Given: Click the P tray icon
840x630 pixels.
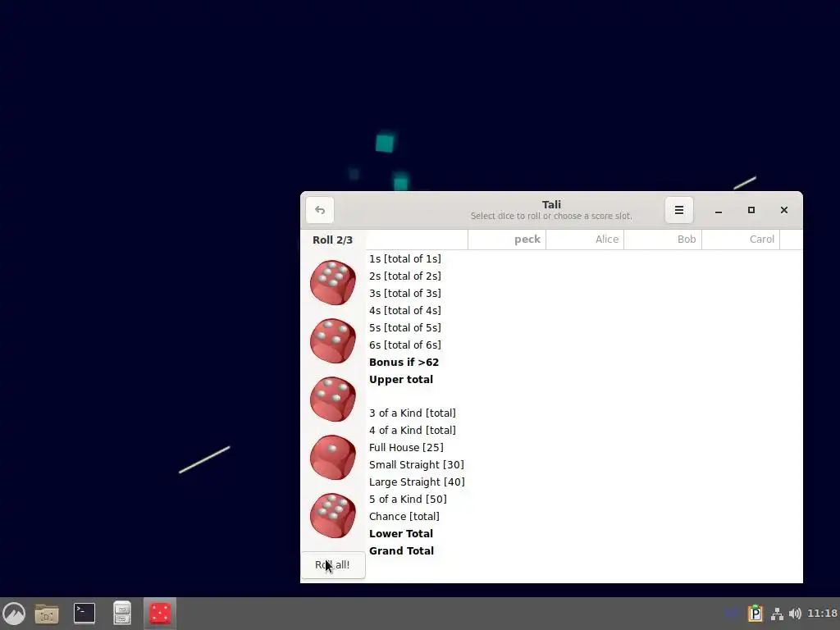Looking at the screenshot, I should pos(756,614).
